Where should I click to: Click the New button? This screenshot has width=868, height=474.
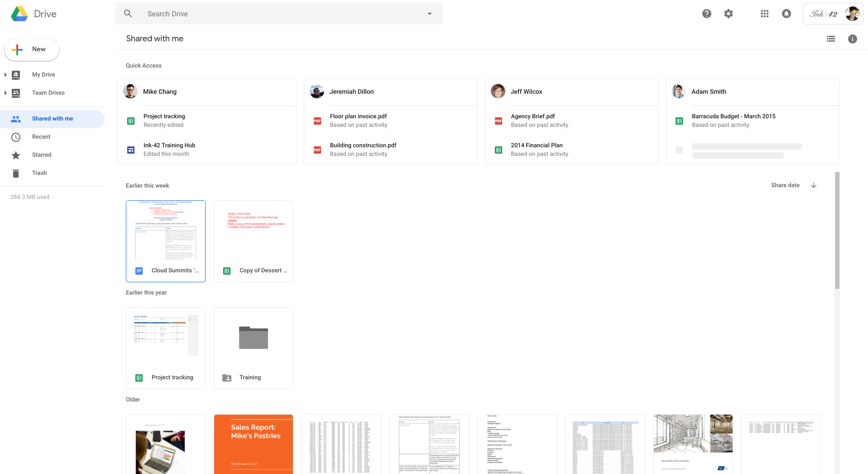coord(31,49)
